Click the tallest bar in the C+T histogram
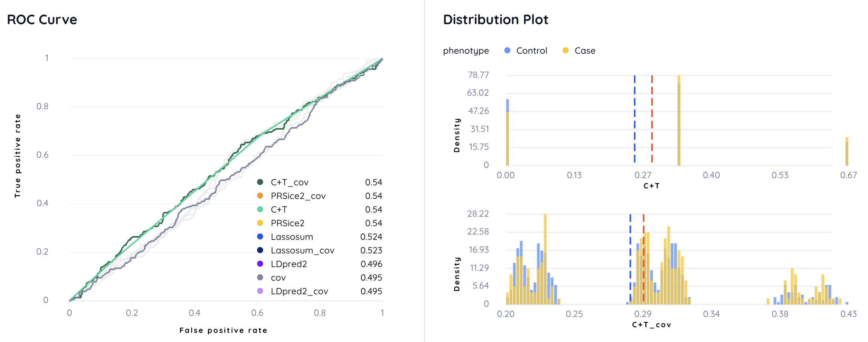The height and width of the screenshot is (342, 868). click(679, 120)
